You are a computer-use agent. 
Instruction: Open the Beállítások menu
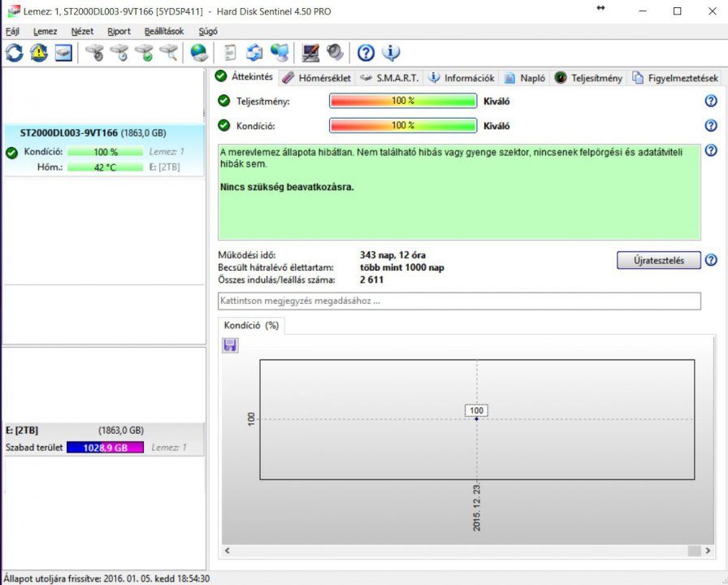(x=163, y=31)
